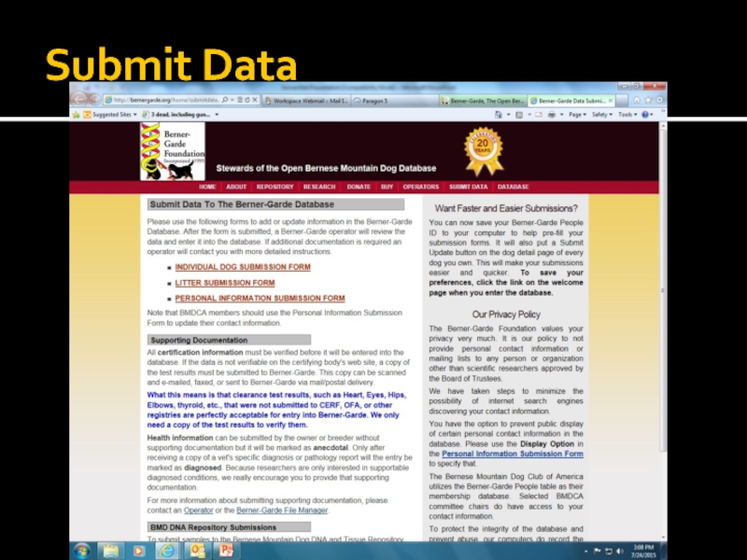The width and height of the screenshot is (747, 560).
Task: Click the scrollbar up arrow
Action: (663, 126)
